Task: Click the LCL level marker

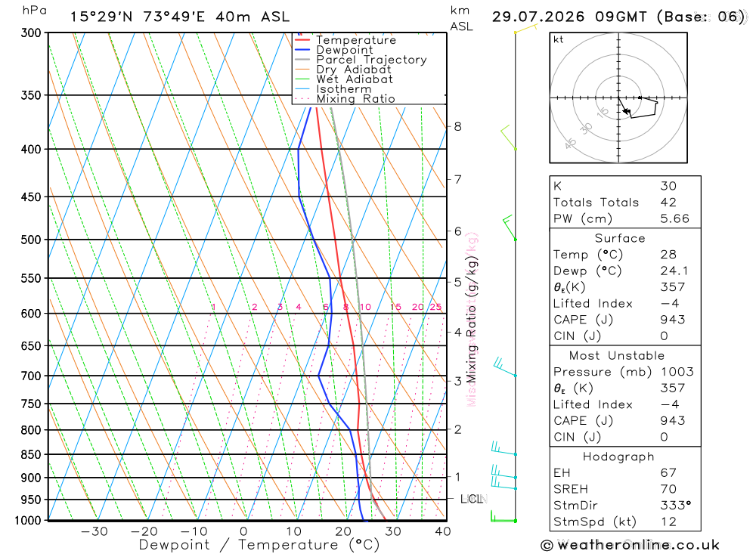Action: [473, 499]
